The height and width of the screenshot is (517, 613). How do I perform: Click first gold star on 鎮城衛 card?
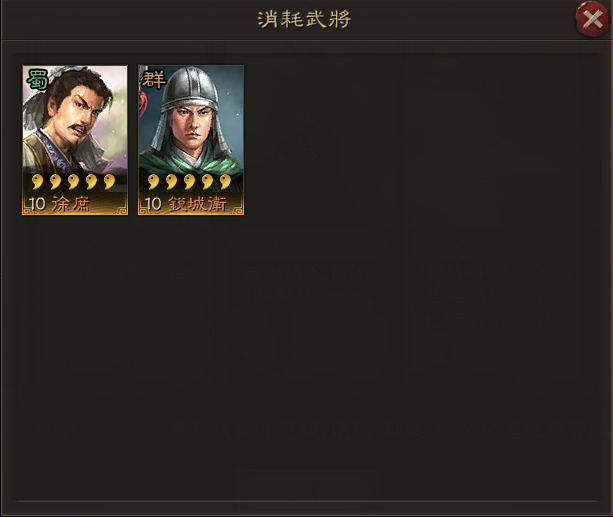click(x=153, y=182)
